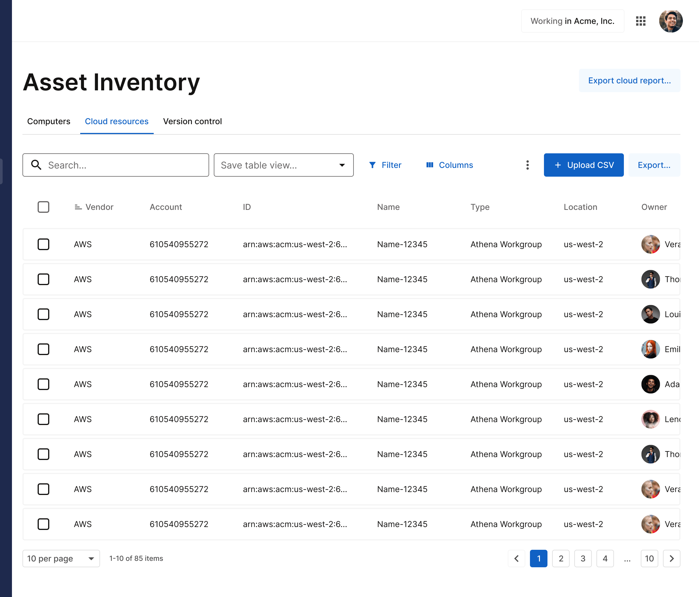
Task: Check the first AWS row checkbox
Action: pyautogui.click(x=43, y=244)
